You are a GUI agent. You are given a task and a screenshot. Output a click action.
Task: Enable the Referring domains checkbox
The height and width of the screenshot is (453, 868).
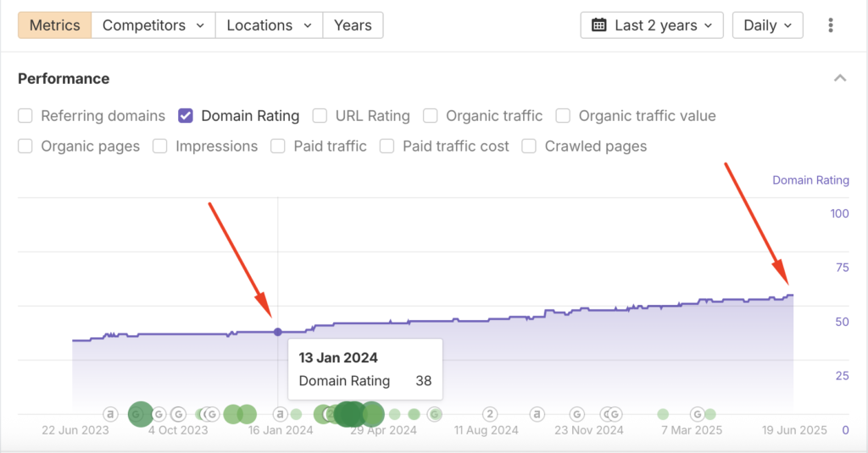click(x=25, y=116)
